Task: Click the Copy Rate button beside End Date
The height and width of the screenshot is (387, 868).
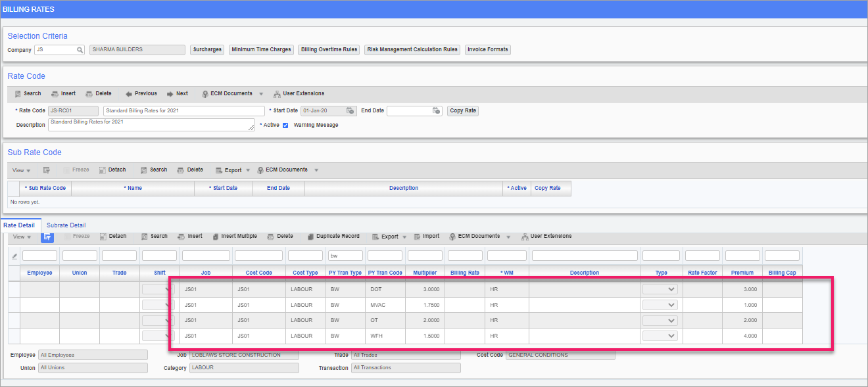Action: (x=463, y=111)
